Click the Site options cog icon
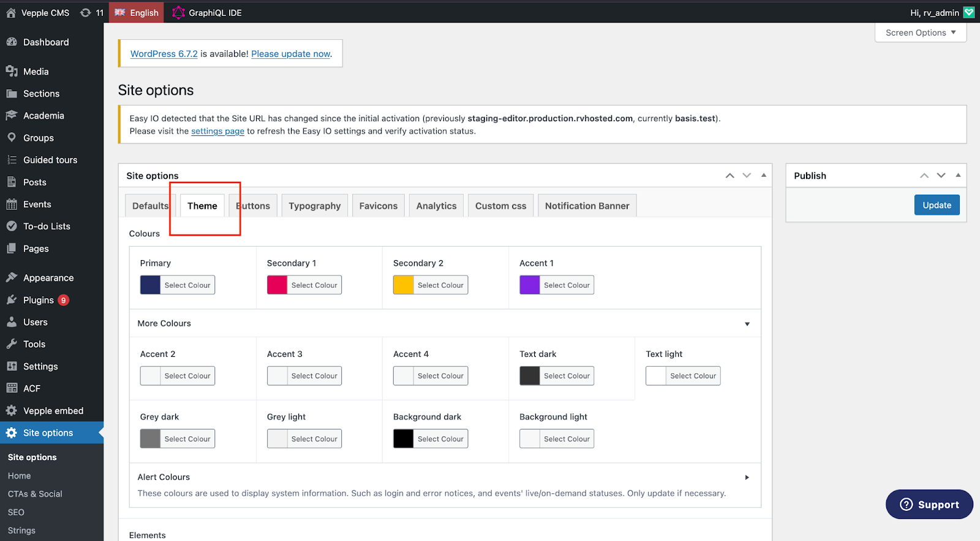Viewport: 980px width, 541px height. pos(12,433)
